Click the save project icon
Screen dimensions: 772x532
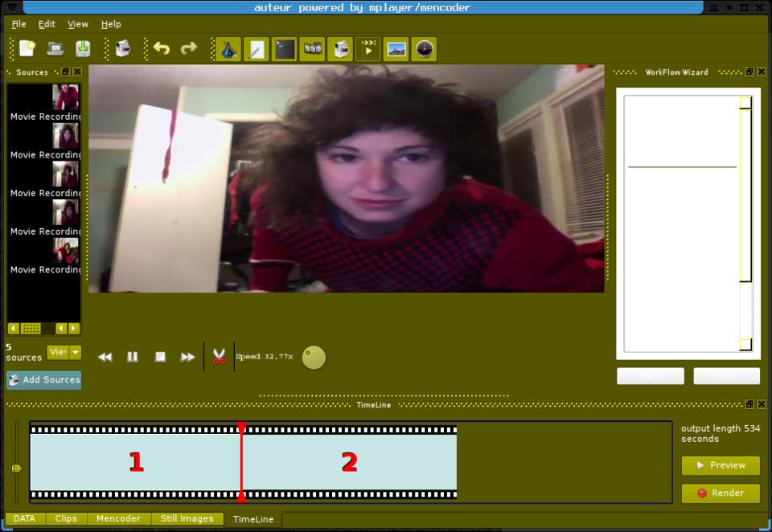point(83,49)
